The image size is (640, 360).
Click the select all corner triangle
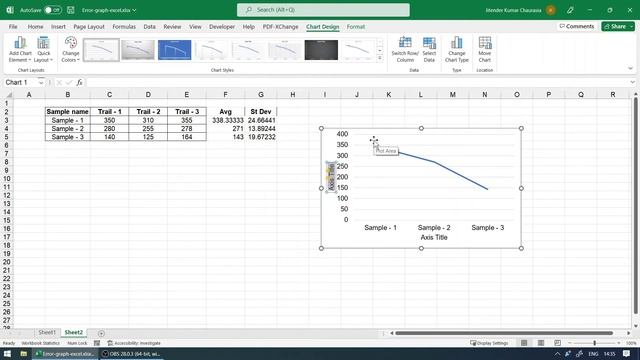[x=9, y=95]
